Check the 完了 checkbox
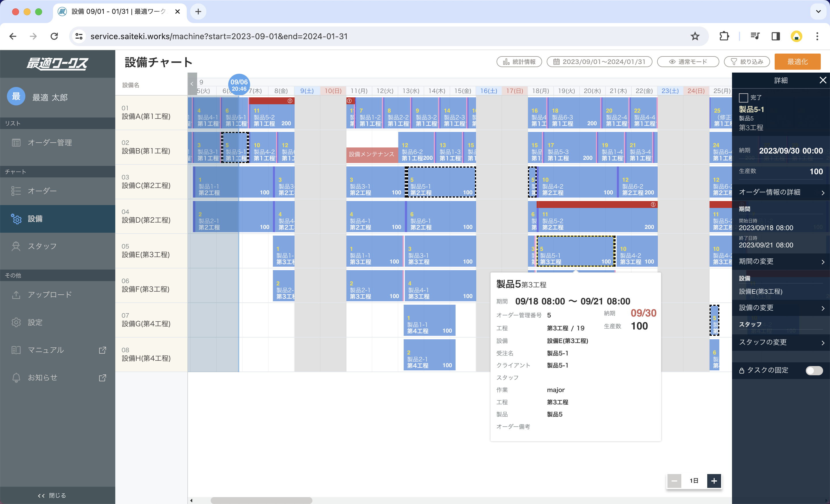 click(743, 98)
